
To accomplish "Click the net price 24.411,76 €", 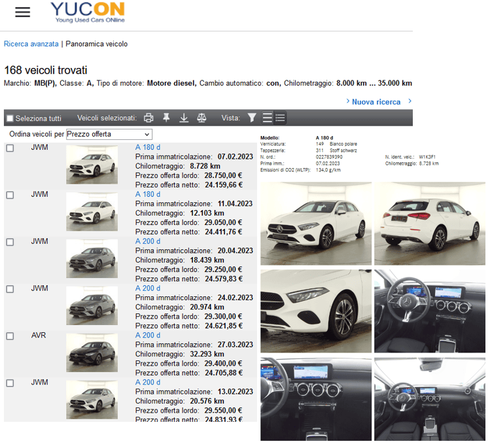I will (224, 232).
